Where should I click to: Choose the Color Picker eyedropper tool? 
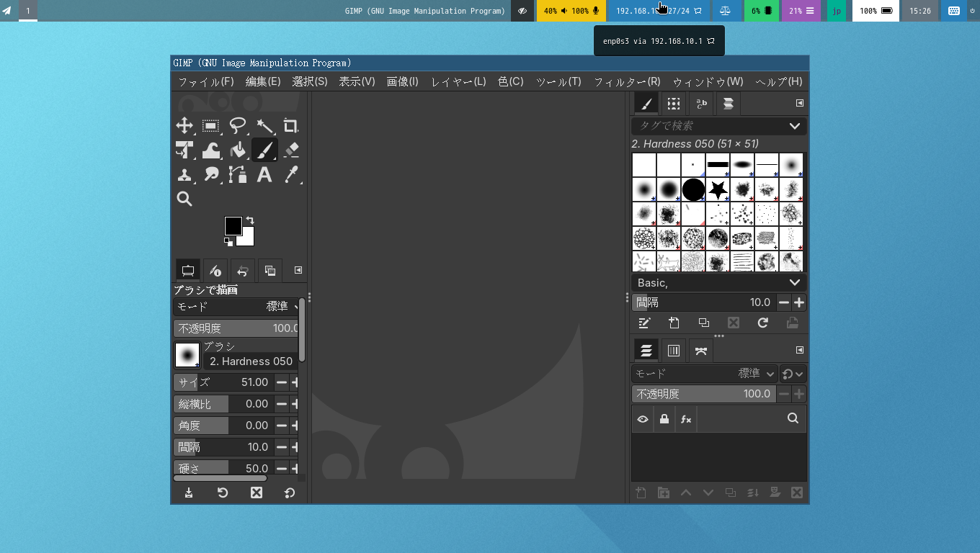(x=291, y=174)
